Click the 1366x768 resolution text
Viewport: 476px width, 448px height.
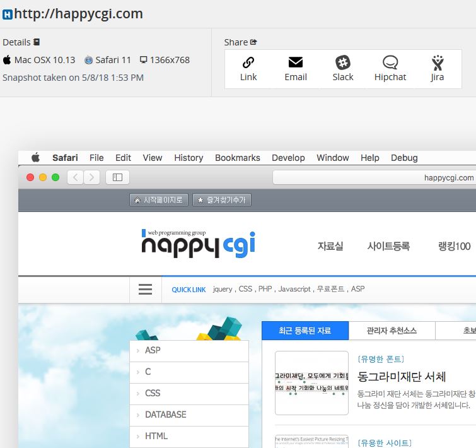[170, 60]
